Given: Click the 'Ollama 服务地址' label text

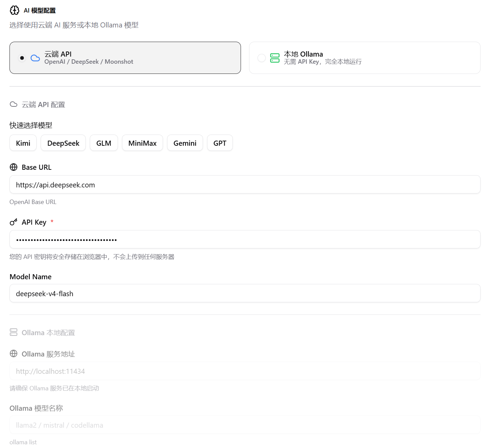Looking at the screenshot, I should tap(48, 354).
